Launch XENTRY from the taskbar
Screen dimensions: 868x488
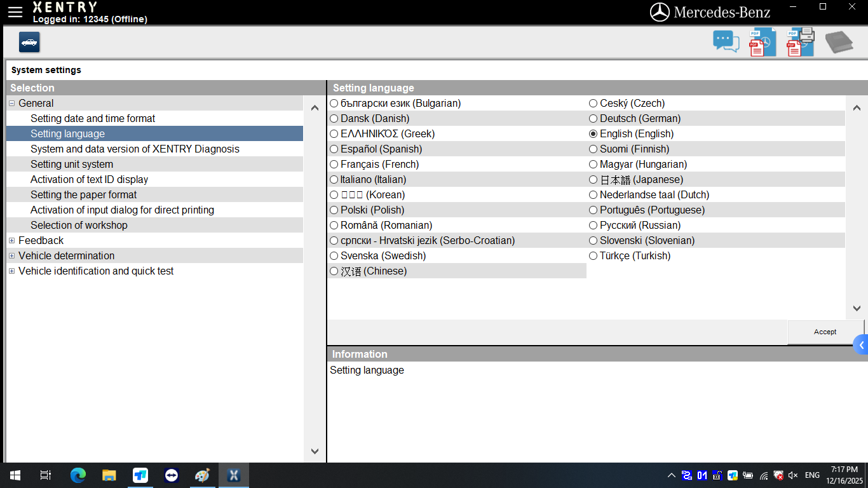coord(233,475)
